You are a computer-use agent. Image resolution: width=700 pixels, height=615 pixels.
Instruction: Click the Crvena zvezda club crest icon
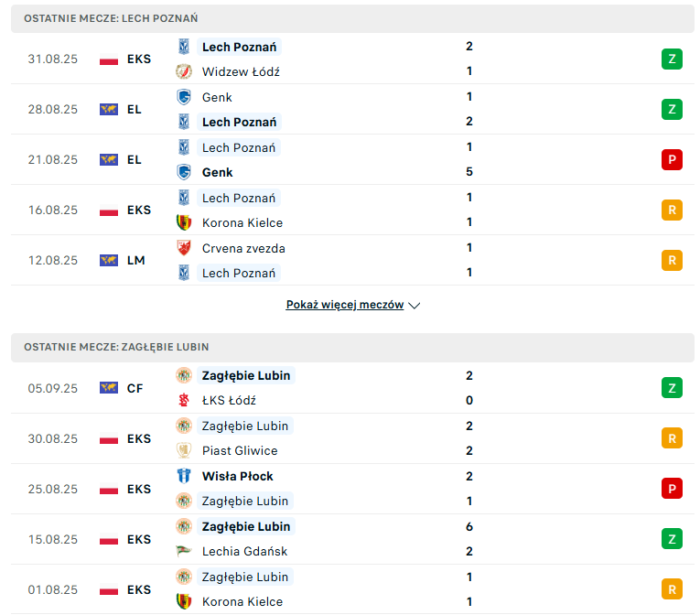tap(184, 248)
